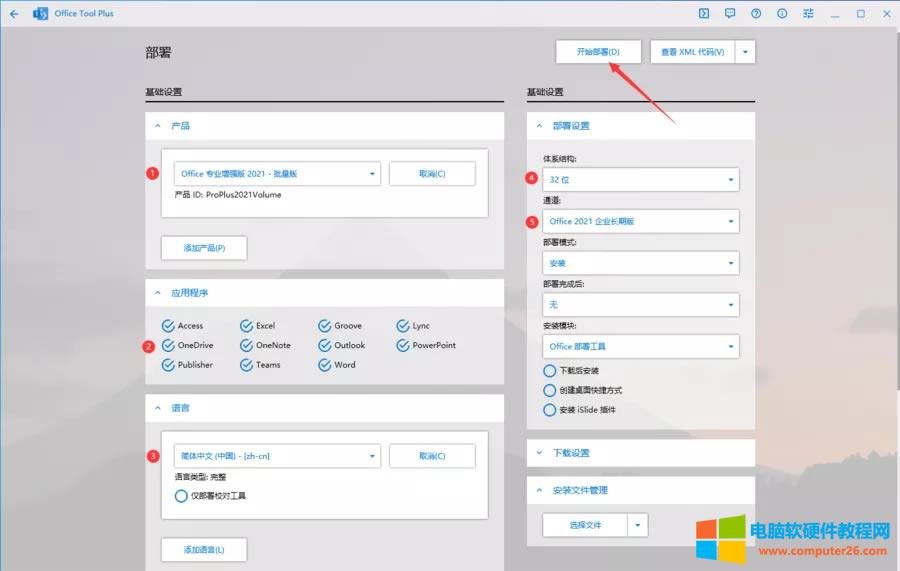This screenshot has width=900, height=571.
Task: Click the 选择文件 button
Action: (x=585, y=525)
